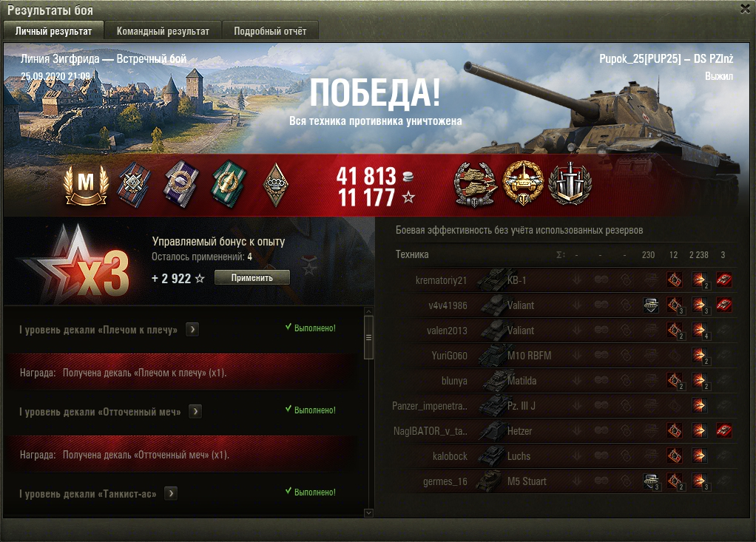The image size is (756, 542).
Task: Expand "Танкист-ас" decal mission details
Action: click(171, 493)
